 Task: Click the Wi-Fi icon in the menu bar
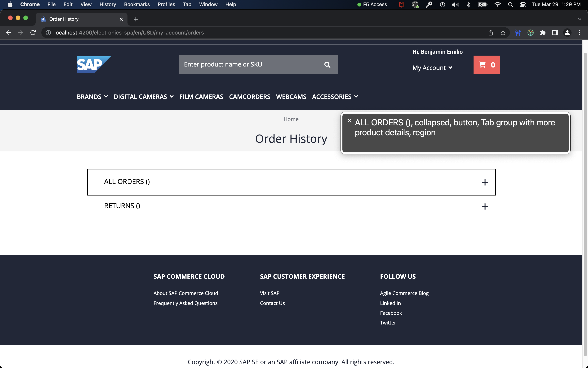click(497, 4)
